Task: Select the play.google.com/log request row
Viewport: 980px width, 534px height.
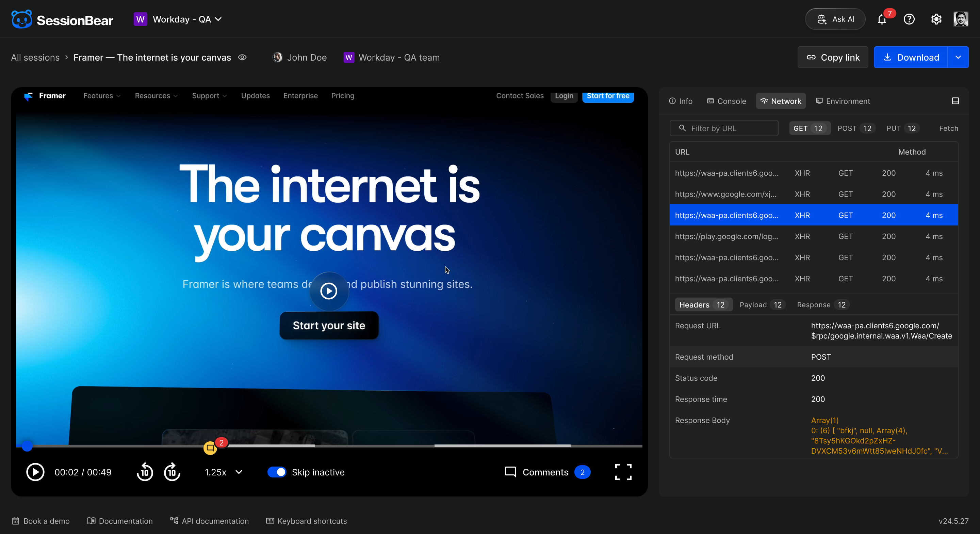Action: [x=814, y=237]
